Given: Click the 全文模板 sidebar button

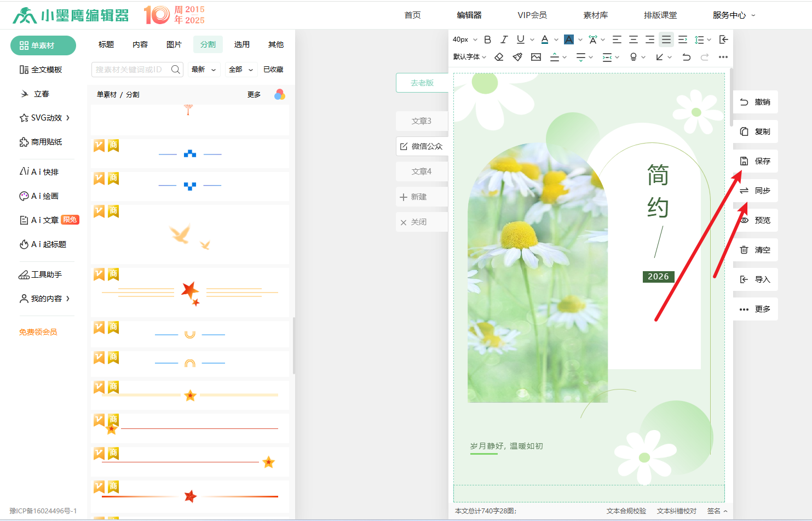Looking at the screenshot, I should (41, 70).
